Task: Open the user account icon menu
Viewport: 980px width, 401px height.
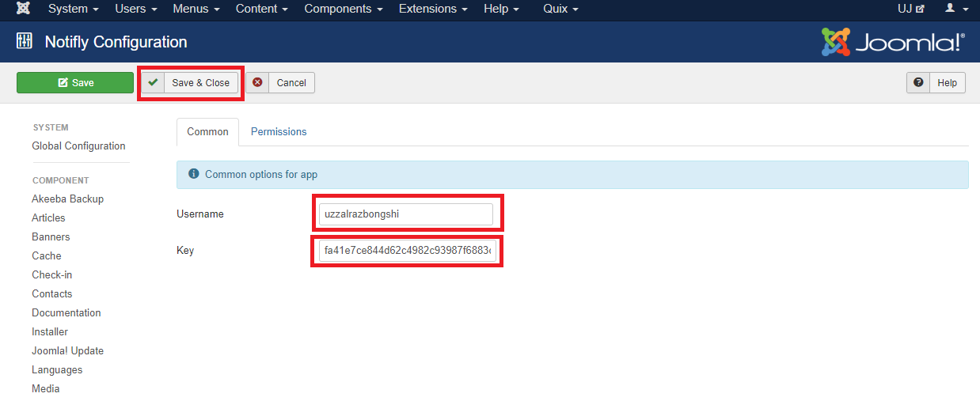Action: coord(956,9)
